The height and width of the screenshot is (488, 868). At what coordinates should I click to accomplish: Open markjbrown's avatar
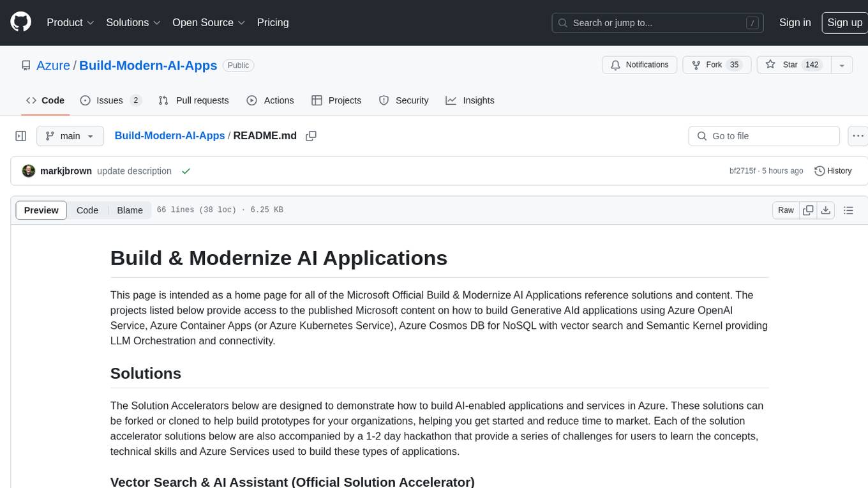[x=29, y=171]
